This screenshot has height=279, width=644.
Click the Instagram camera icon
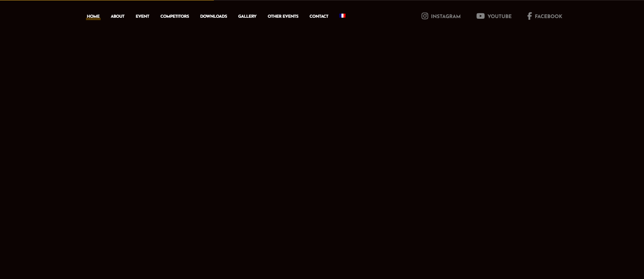tap(425, 16)
